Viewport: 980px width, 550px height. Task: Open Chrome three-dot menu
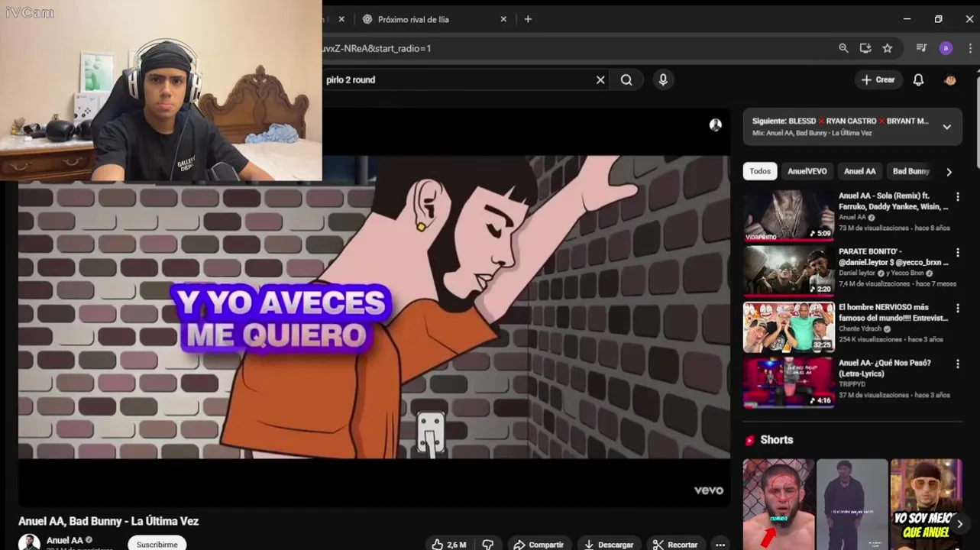point(970,48)
